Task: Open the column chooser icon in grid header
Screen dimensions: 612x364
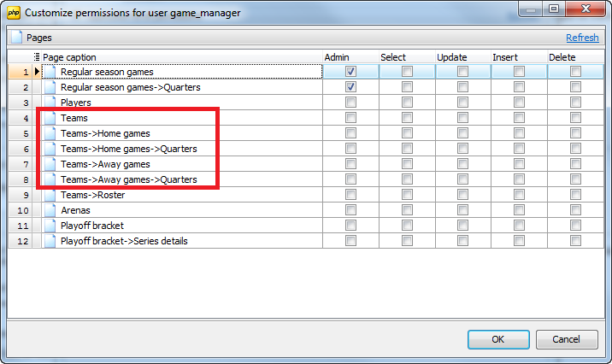Action: tap(37, 56)
